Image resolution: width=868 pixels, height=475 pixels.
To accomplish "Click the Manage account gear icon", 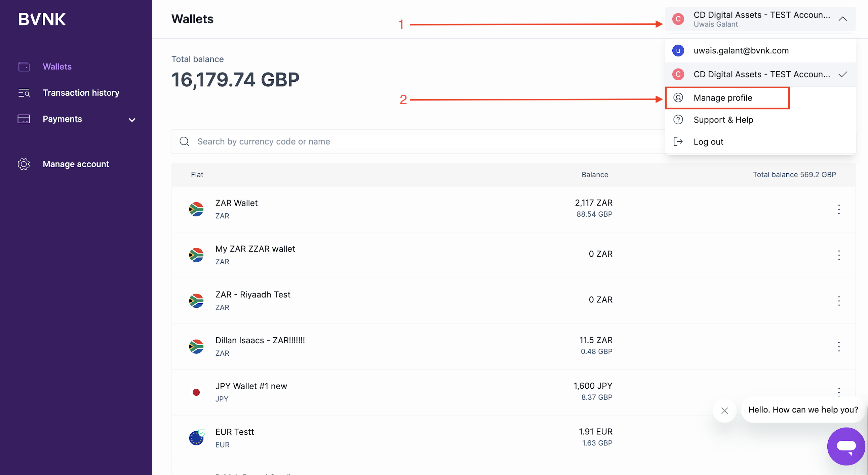I will [24, 164].
